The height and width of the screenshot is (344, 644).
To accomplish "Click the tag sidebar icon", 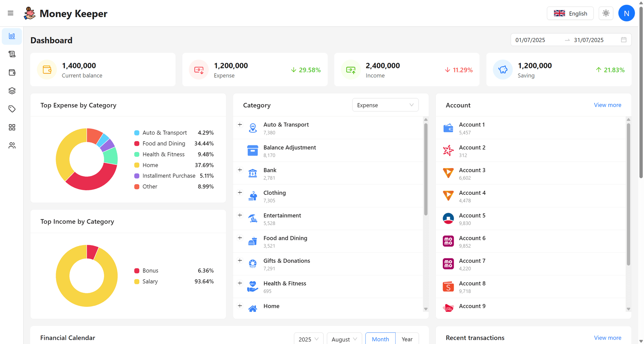I will [12, 109].
